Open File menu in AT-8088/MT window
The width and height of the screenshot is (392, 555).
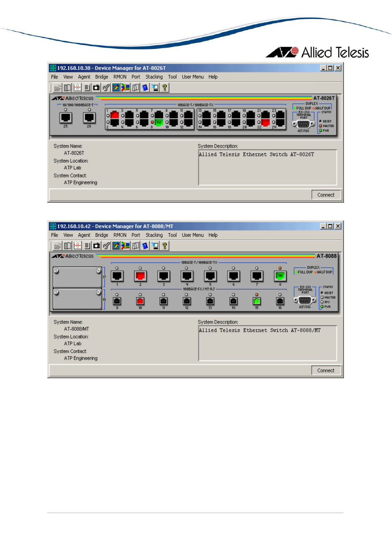[55, 235]
